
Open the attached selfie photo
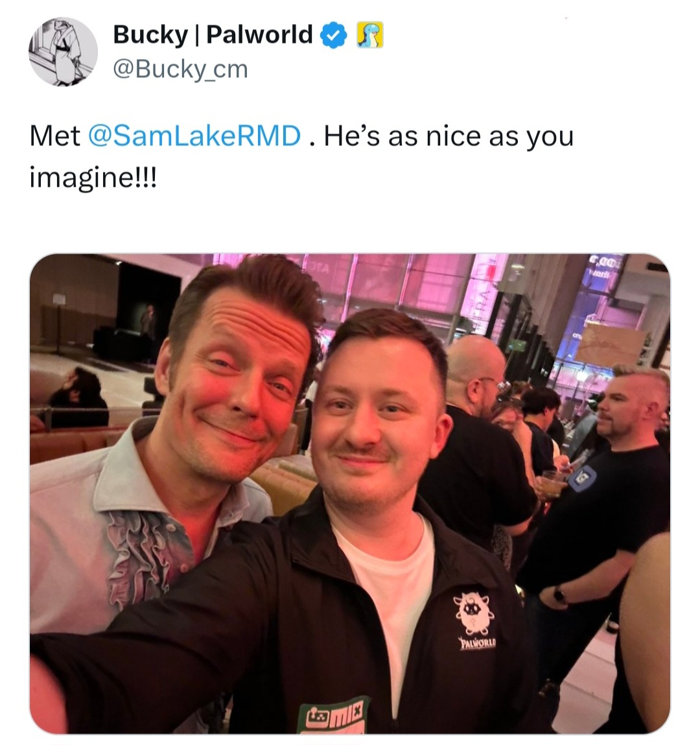pyautogui.click(x=350, y=493)
